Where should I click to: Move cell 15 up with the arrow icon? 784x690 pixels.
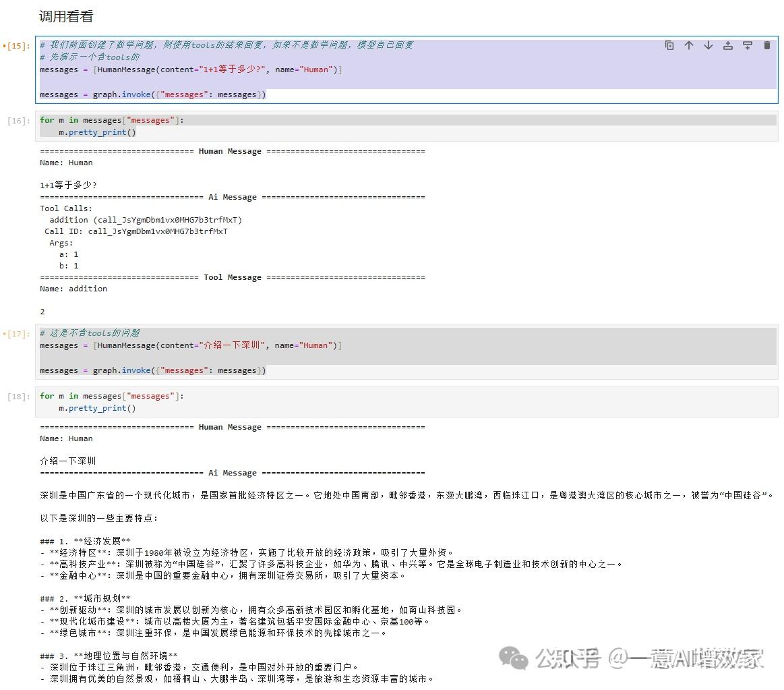tap(688, 46)
